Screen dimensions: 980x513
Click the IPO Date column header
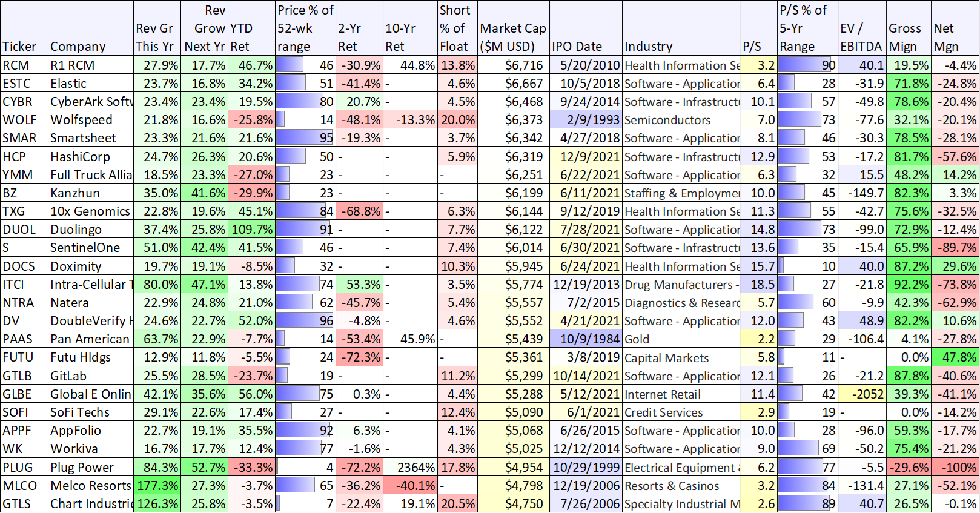[x=586, y=28]
